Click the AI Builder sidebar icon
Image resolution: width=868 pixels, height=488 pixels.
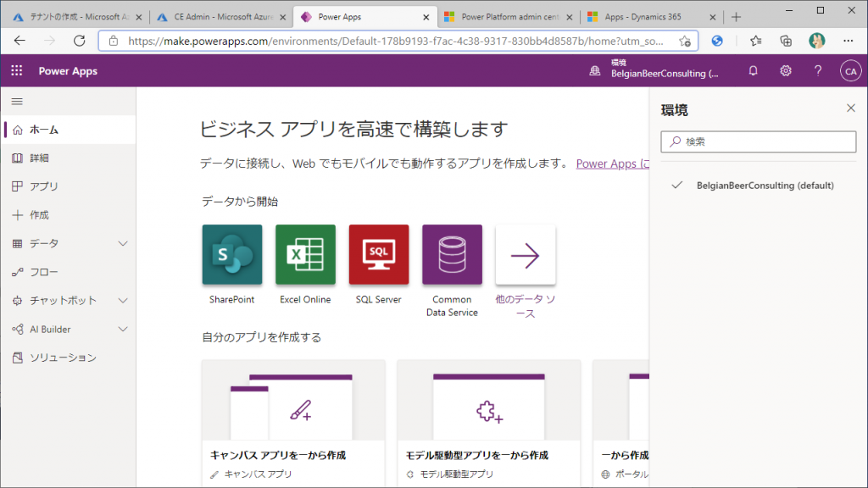(x=18, y=330)
